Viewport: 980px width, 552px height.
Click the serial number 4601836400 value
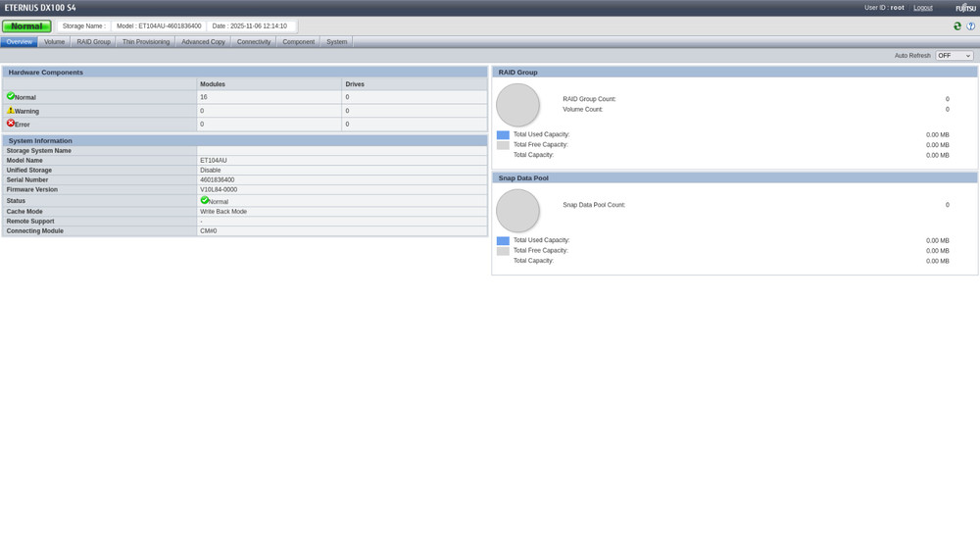[217, 180]
